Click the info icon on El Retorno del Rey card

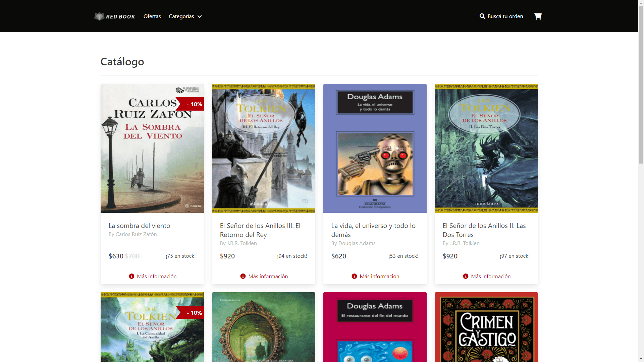pyautogui.click(x=243, y=276)
